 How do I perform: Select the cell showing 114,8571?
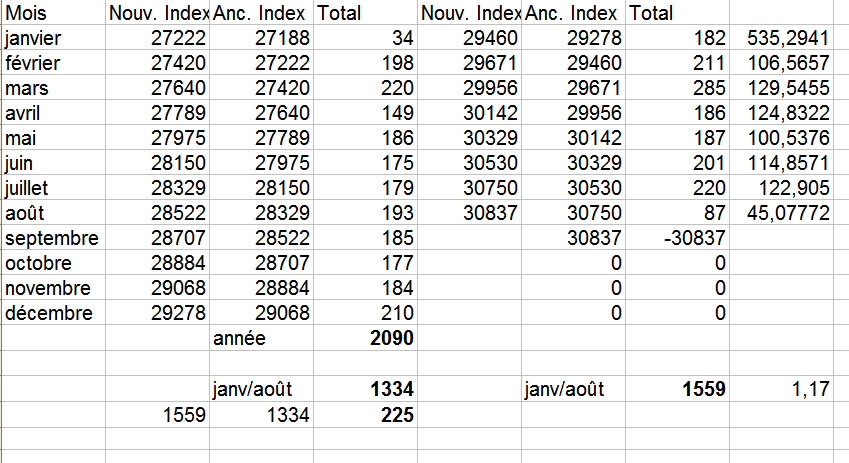coord(781,162)
